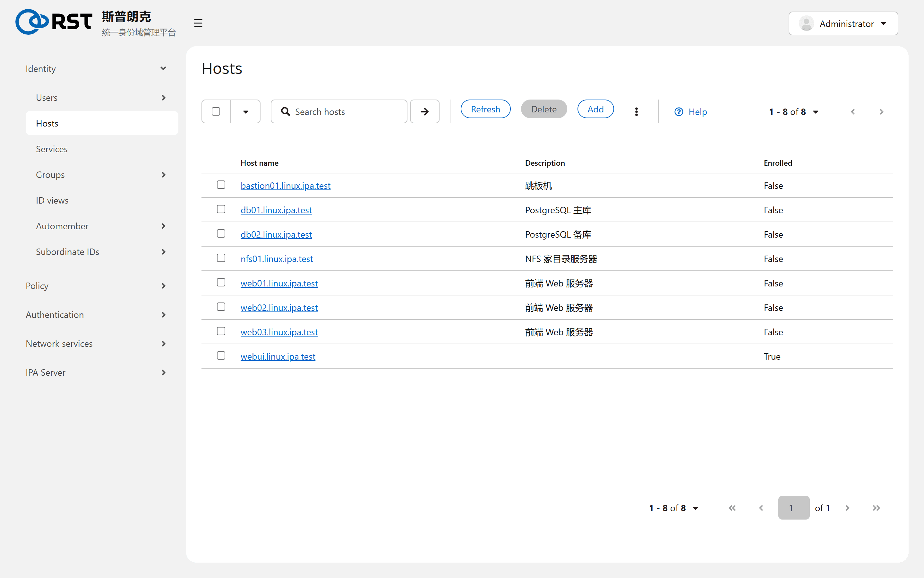Open the kebab more-actions menu
Image resolution: width=924 pixels, height=578 pixels.
636,112
